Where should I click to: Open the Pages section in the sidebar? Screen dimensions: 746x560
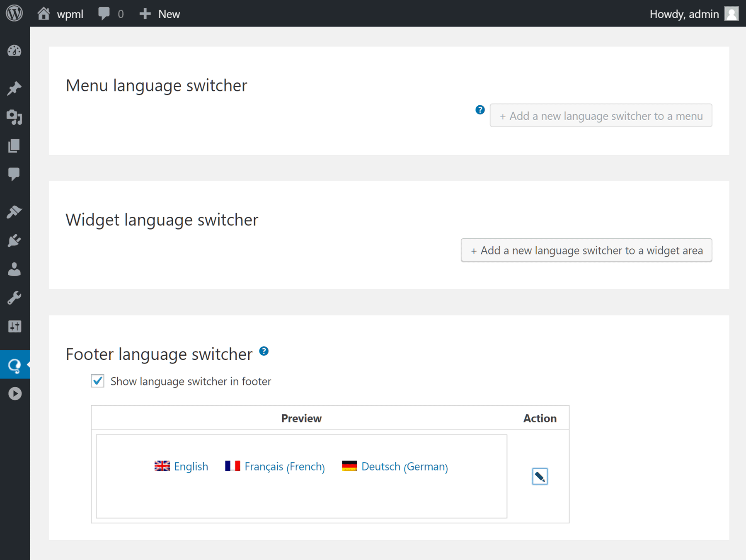coord(15,146)
